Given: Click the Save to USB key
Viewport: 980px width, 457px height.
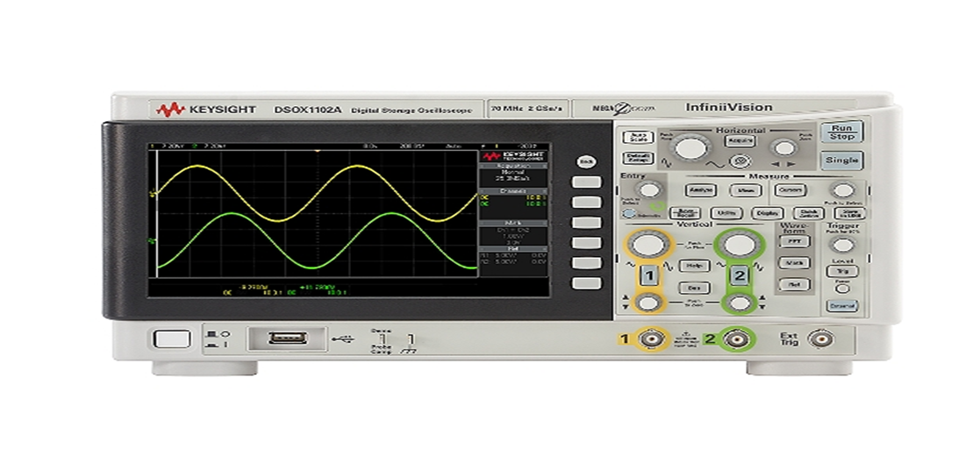Looking at the screenshot, I should tap(848, 213).
